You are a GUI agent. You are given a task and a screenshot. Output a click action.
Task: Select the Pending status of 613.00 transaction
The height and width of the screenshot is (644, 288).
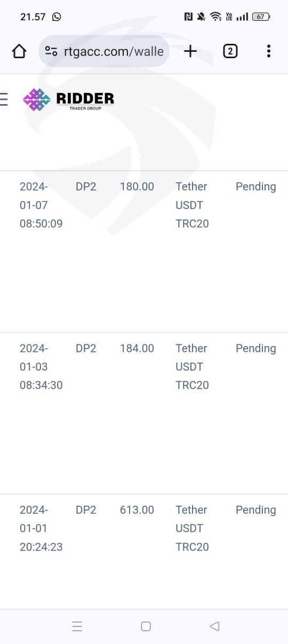[x=255, y=510]
